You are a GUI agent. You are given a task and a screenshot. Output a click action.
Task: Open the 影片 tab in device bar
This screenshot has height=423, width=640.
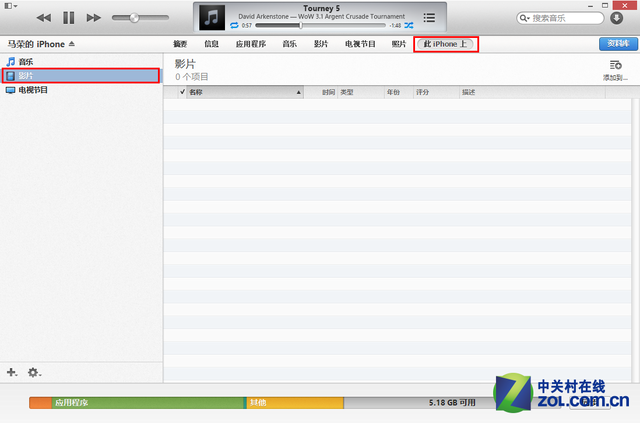click(x=321, y=44)
